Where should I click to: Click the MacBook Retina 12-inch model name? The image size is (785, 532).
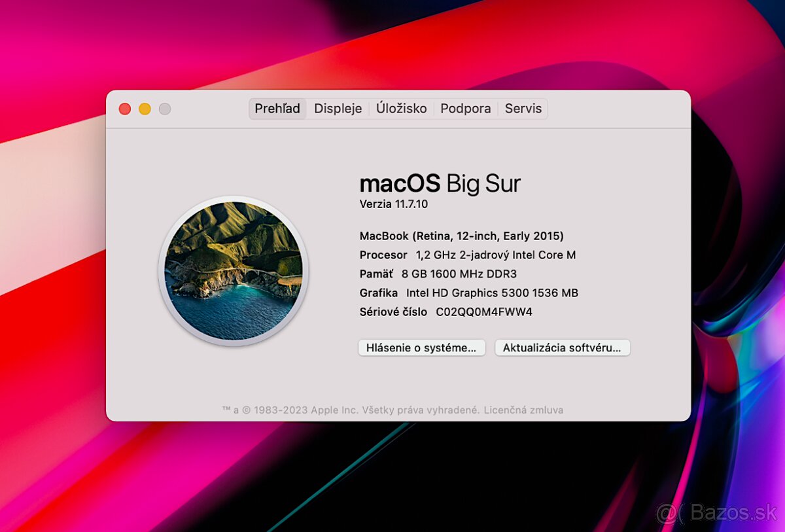tap(462, 236)
